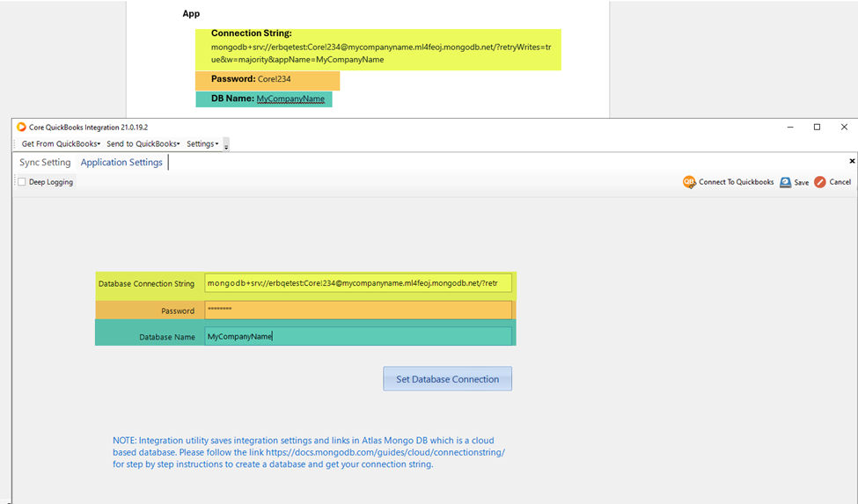Expand the Settings dropdown menu
Image resolution: width=858 pixels, height=504 pixels.
tap(202, 143)
